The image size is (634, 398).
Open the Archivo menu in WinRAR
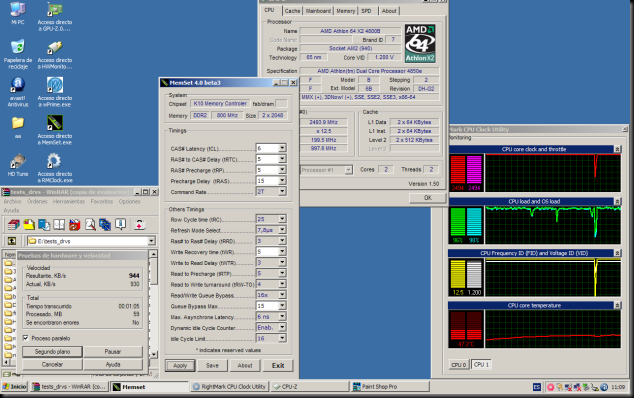point(12,201)
